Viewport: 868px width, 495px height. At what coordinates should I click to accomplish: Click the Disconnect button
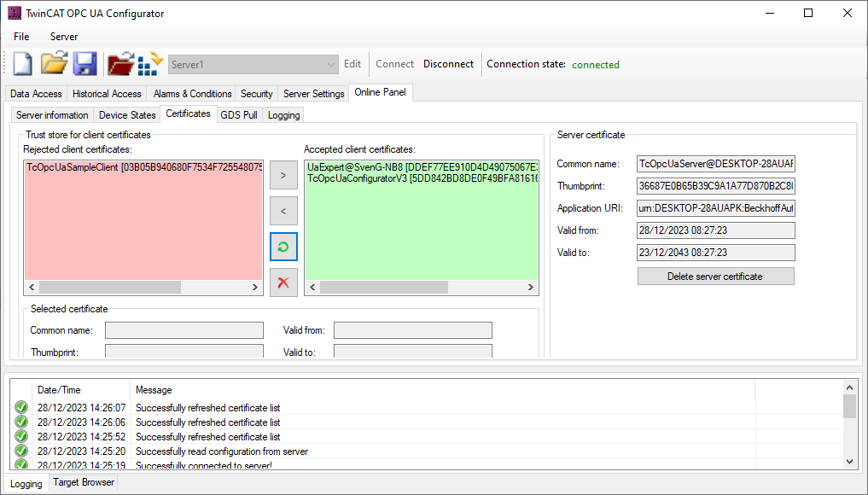point(448,64)
